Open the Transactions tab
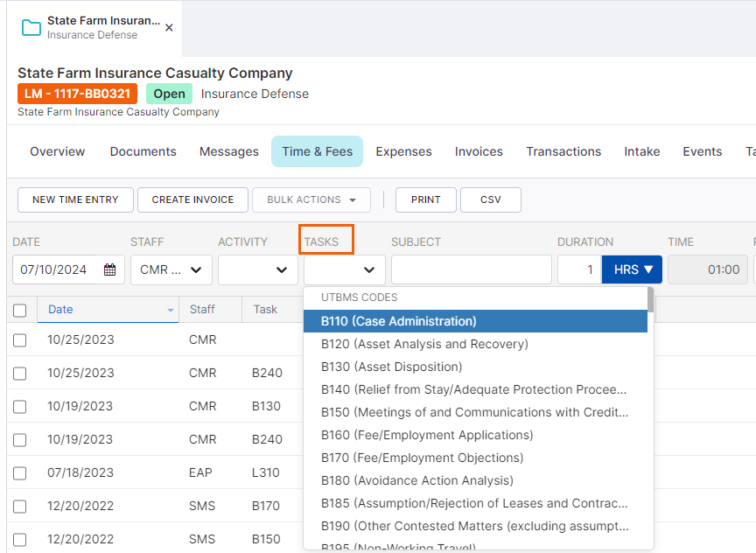The height and width of the screenshot is (553, 756). pos(563,151)
